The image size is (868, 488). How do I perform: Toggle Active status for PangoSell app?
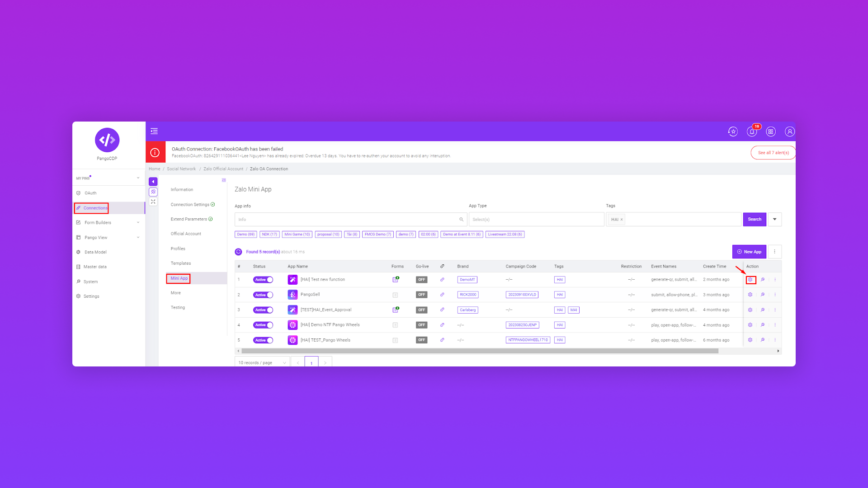tap(263, 295)
